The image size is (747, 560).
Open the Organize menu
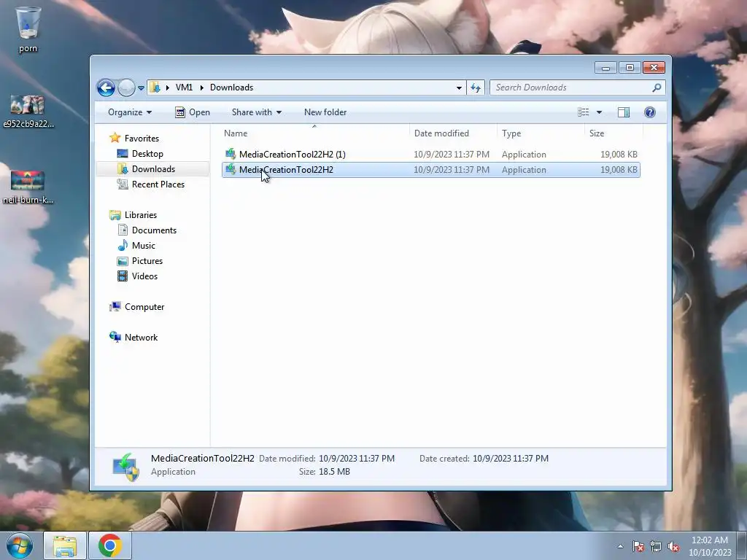(130, 112)
